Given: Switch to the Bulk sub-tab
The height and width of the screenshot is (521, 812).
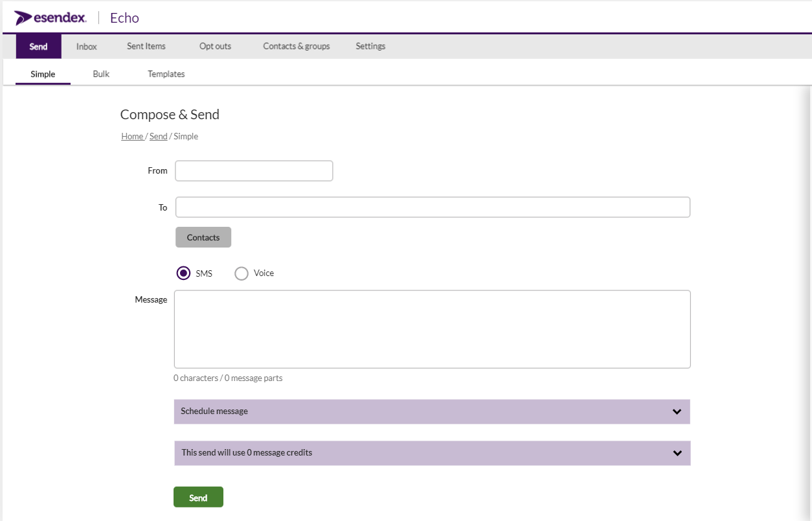Looking at the screenshot, I should click(x=101, y=74).
